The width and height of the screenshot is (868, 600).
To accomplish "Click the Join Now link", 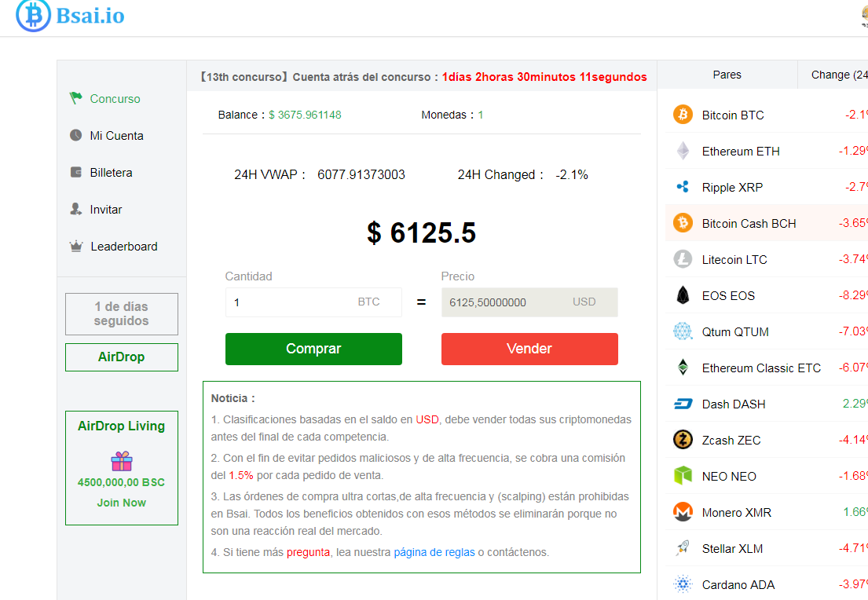I will (121, 503).
